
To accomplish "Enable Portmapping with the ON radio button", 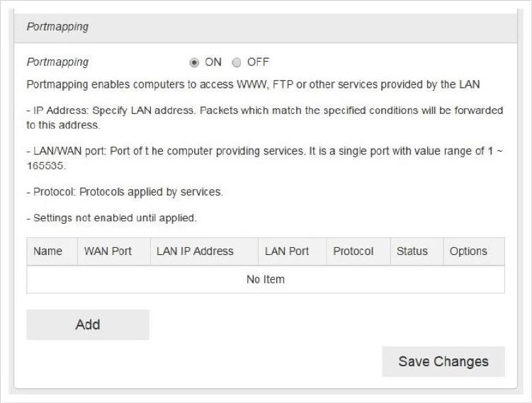I will 194,62.
